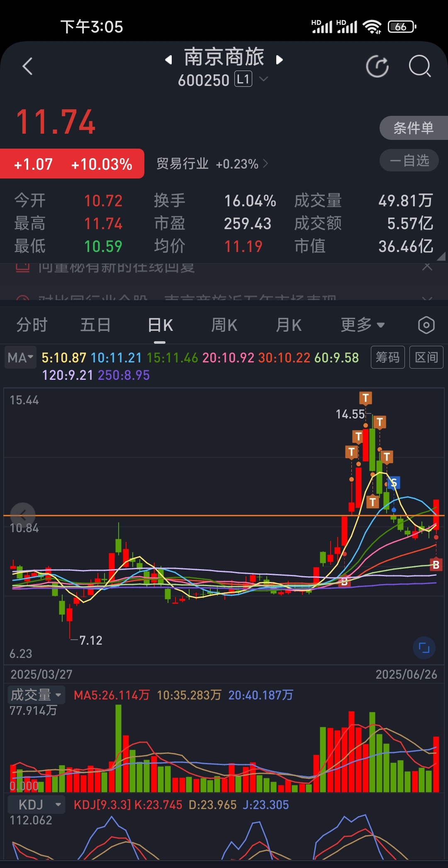Tap the status bar Wi-Fi icon
The width and height of the screenshot is (448, 868).
coord(372,27)
